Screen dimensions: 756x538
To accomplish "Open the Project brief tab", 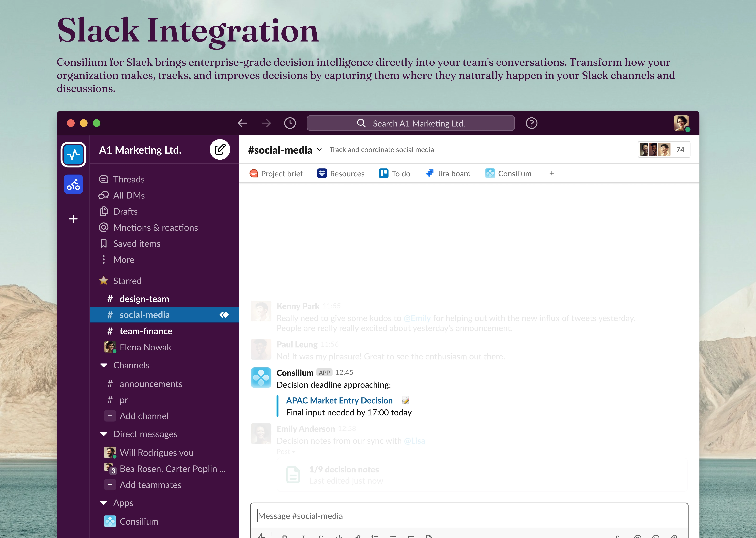I will (x=276, y=174).
